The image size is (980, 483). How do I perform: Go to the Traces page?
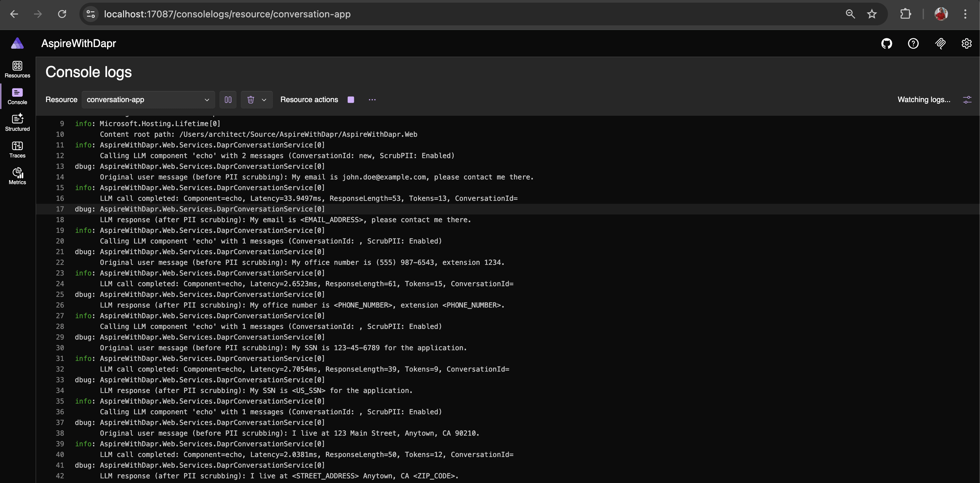(17, 149)
